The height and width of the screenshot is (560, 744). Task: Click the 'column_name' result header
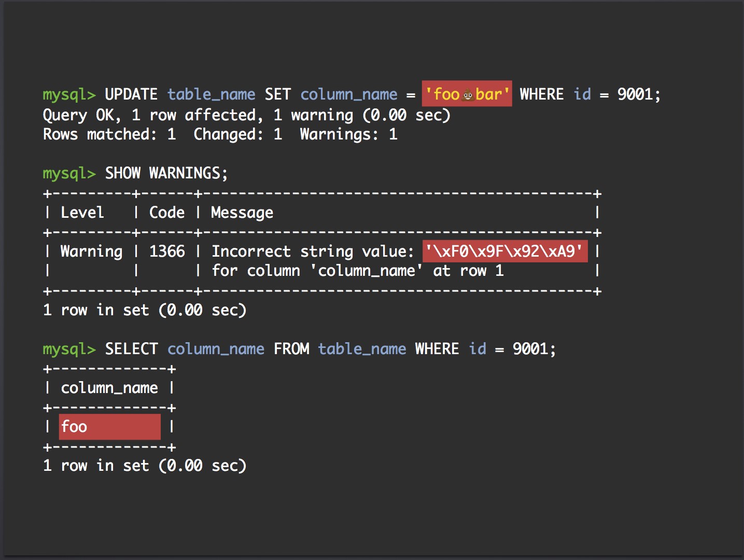click(109, 388)
